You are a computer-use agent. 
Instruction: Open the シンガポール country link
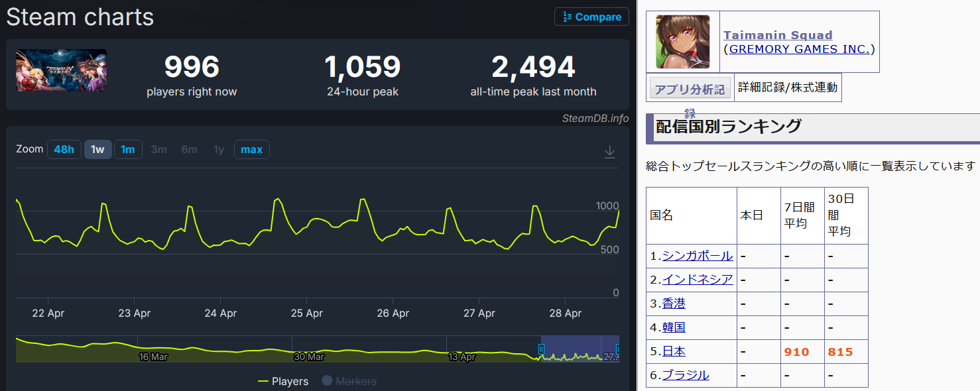click(698, 256)
